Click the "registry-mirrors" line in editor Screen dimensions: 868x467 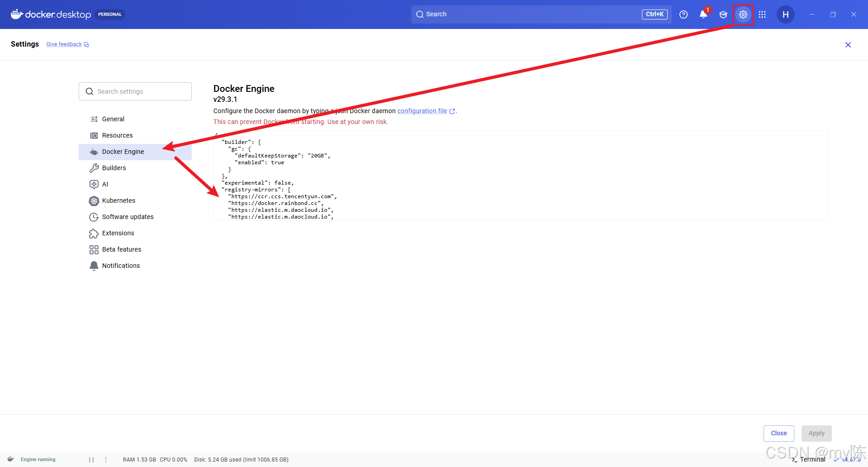pos(256,190)
